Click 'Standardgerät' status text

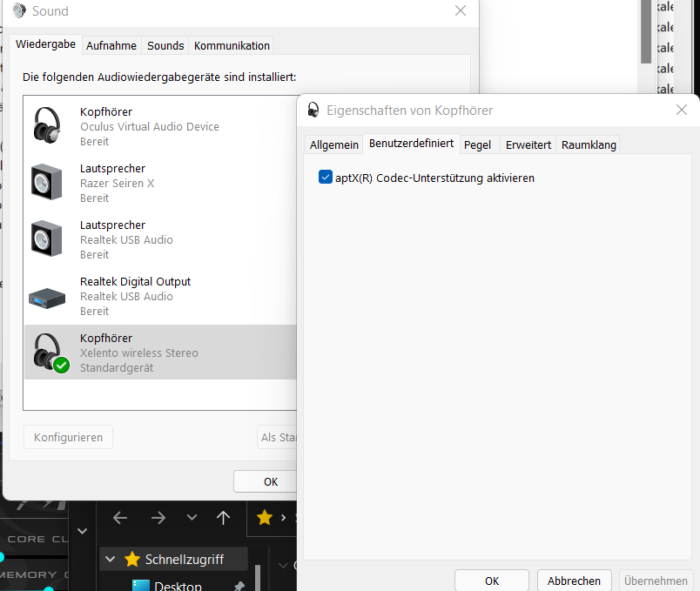click(117, 368)
